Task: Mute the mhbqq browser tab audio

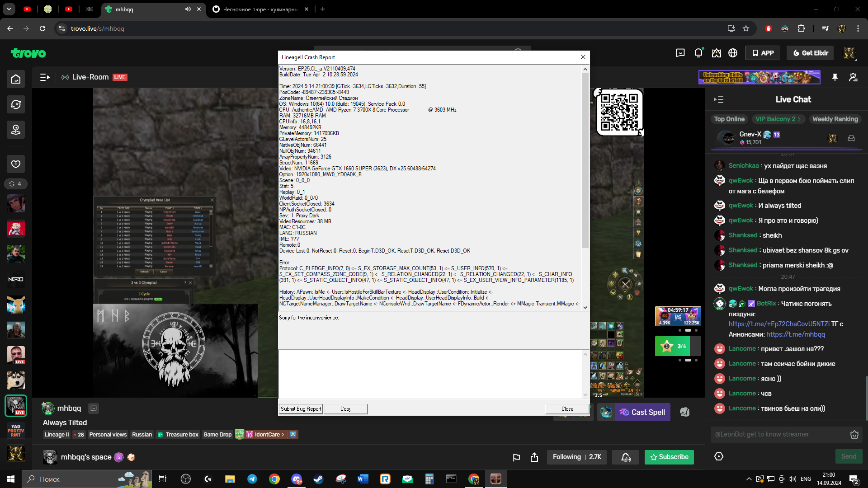Action: [188, 9]
